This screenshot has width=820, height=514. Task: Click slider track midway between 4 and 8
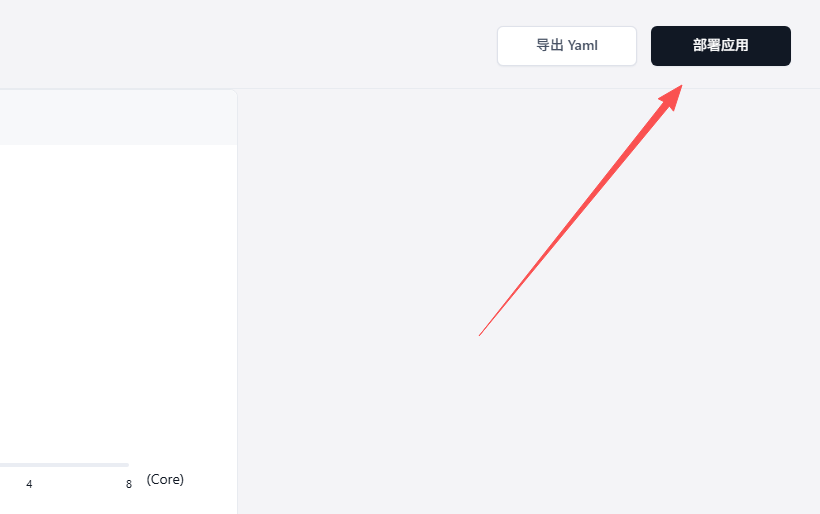[79, 465]
